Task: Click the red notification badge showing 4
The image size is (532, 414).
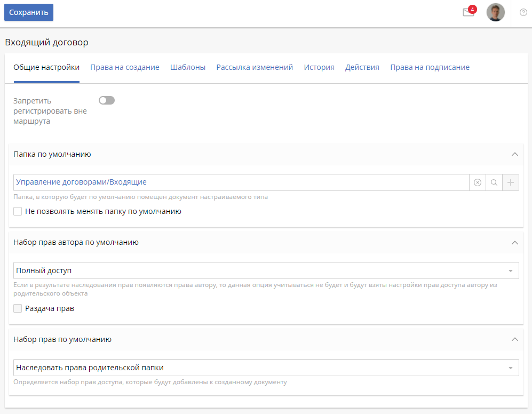Action: (472, 9)
